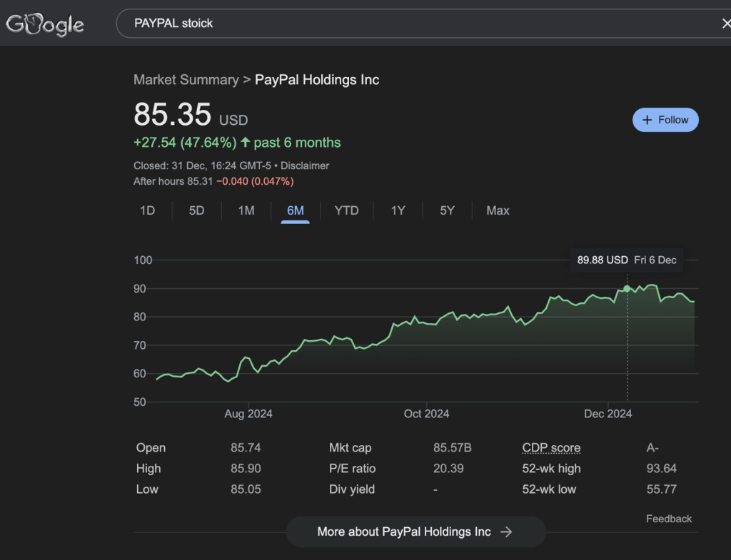Clear search with the X icon
731x560 pixels.
point(726,24)
